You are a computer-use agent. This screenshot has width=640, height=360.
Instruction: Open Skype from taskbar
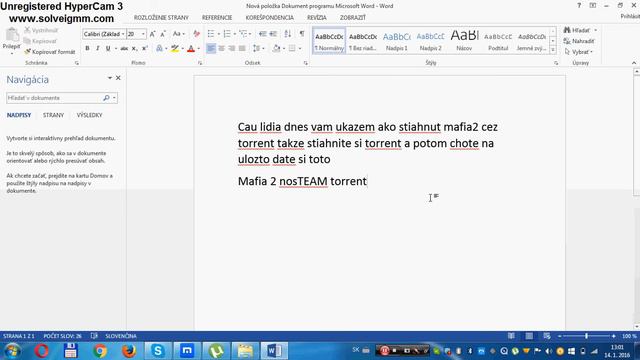(x=158, y=351)
